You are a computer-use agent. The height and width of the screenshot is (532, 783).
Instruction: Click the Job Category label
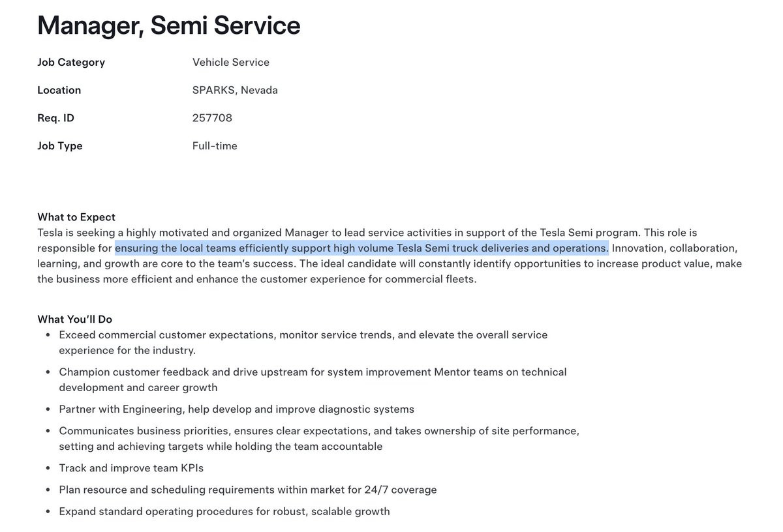coord(71,63)
